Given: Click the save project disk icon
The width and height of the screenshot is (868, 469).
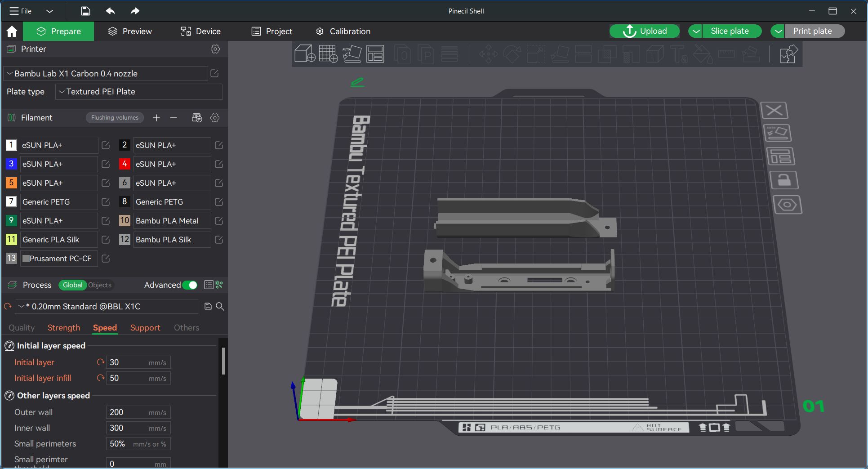Looking at the screenshot, I should pos(85,11).
